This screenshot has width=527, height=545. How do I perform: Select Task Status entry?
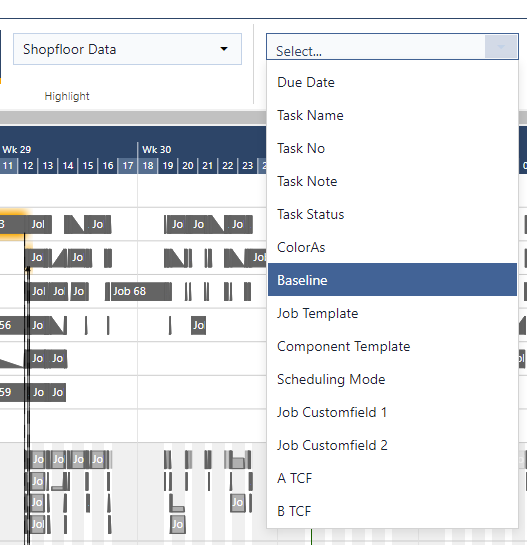392,214
